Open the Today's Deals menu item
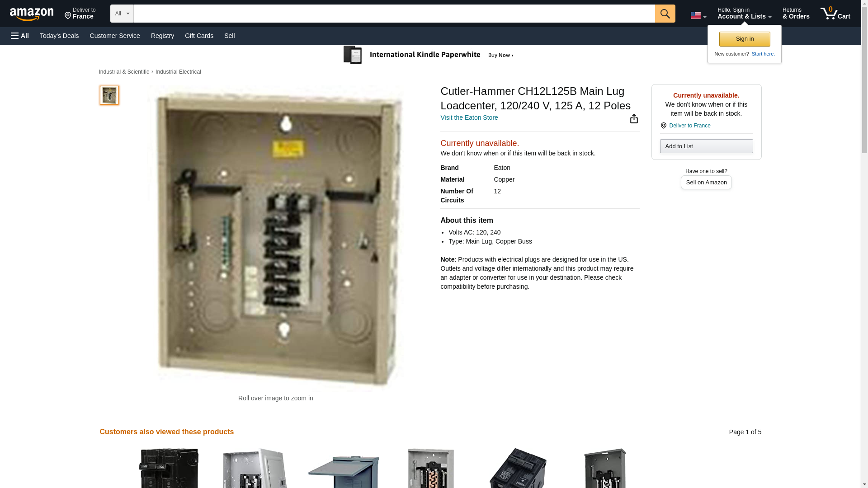Viewport: 868px width, 488px height. point(59,36)
